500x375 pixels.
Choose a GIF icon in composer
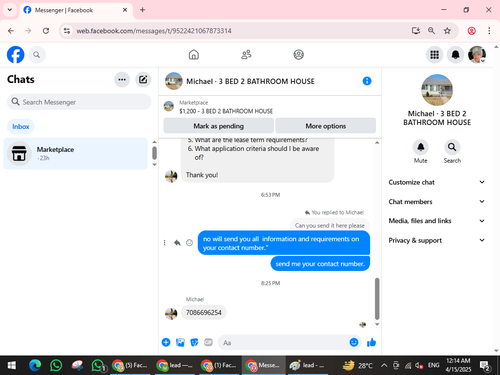tap(208, 342)
